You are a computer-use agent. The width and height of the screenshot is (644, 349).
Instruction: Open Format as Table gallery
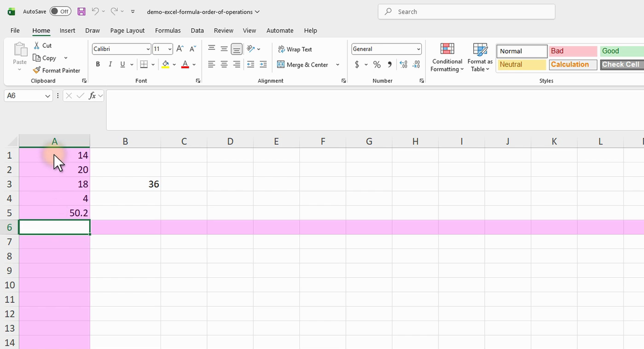pos(480,58)
